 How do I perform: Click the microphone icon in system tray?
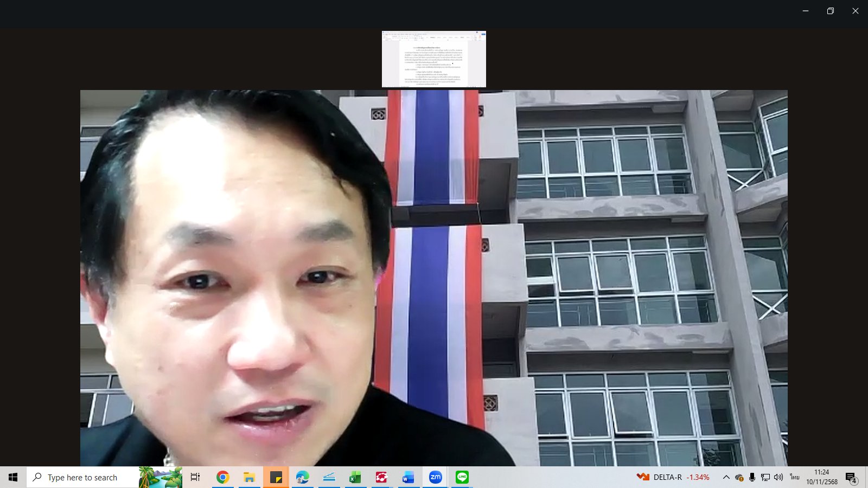coord(752,477)
